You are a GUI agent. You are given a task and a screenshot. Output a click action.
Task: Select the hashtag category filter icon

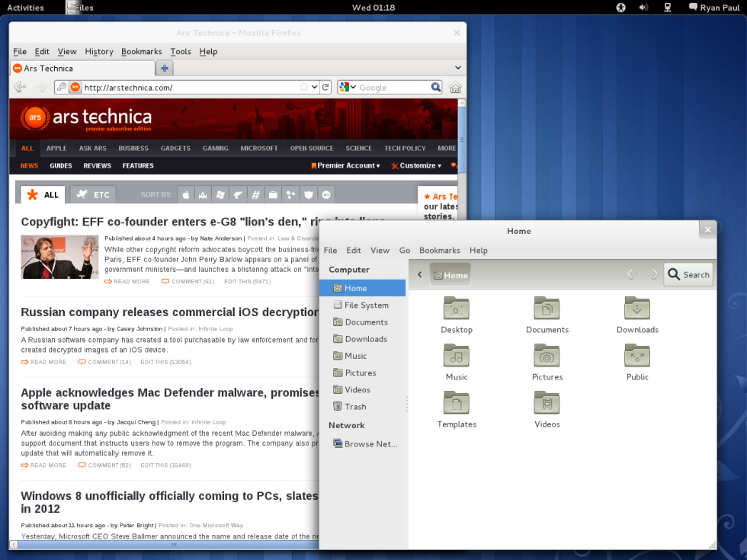pyautogui.click(x=255, y=194)
